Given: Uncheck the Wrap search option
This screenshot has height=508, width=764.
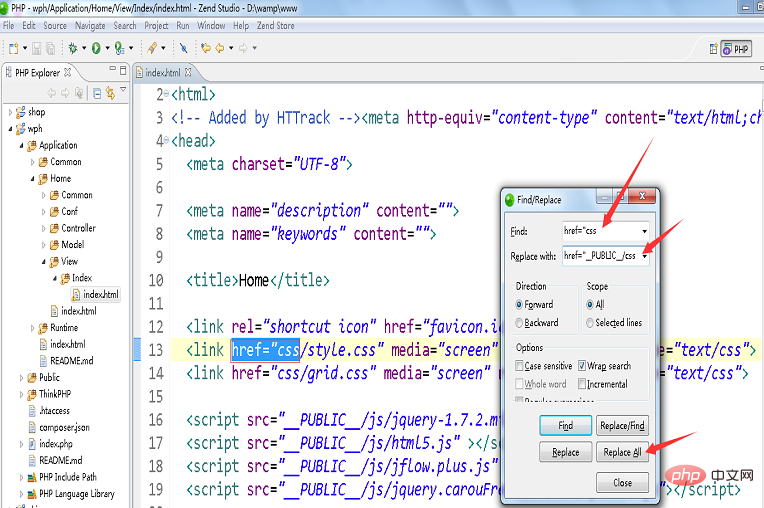Looking at the screenshot, I should (582, 365).
